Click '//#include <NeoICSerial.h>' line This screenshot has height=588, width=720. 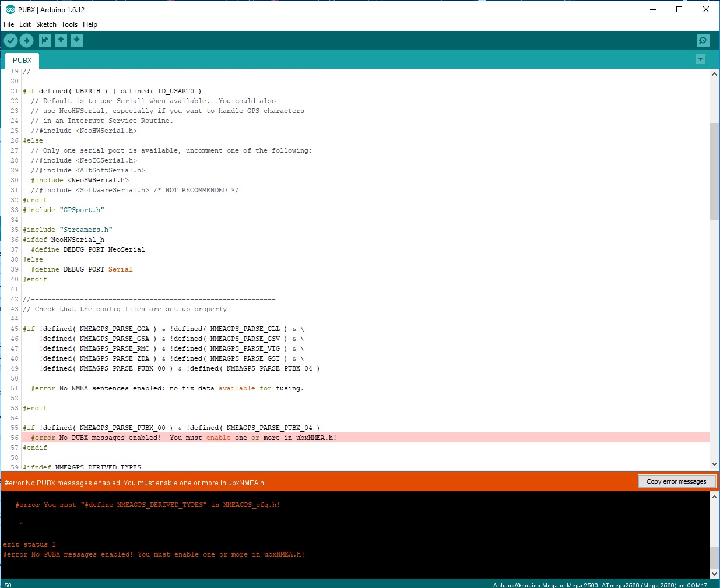pos(84,160)
